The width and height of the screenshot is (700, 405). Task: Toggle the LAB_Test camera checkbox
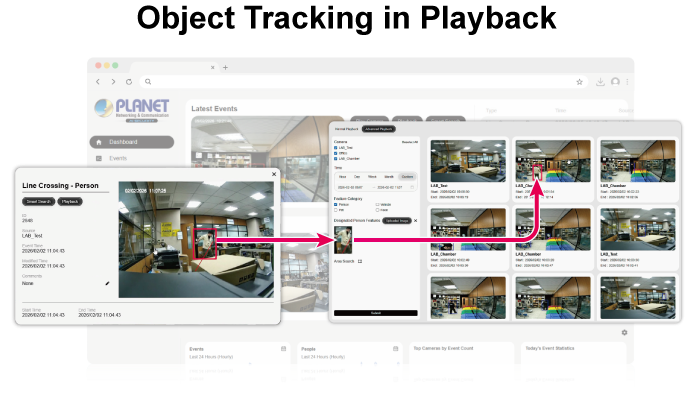point(336,147)
